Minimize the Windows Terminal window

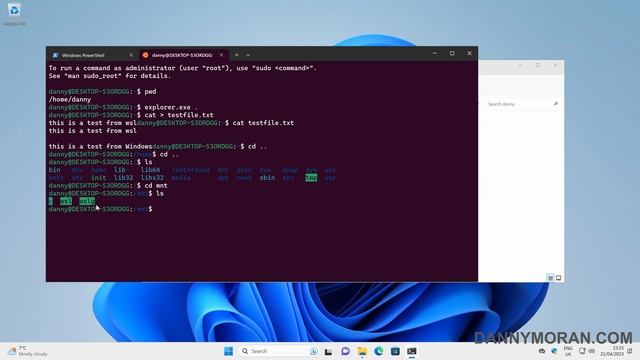435,53
